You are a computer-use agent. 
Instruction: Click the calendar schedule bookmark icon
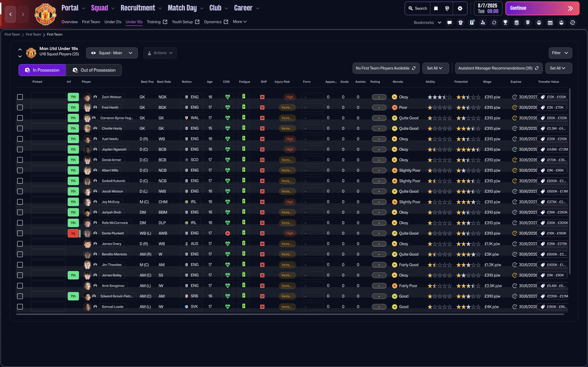pyautogui.click(x=550, y=23)
